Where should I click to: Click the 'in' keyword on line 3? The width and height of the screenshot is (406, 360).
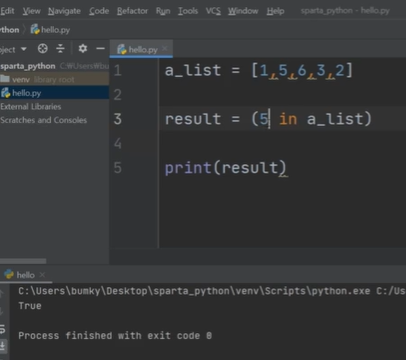click(x=288, y=119)
